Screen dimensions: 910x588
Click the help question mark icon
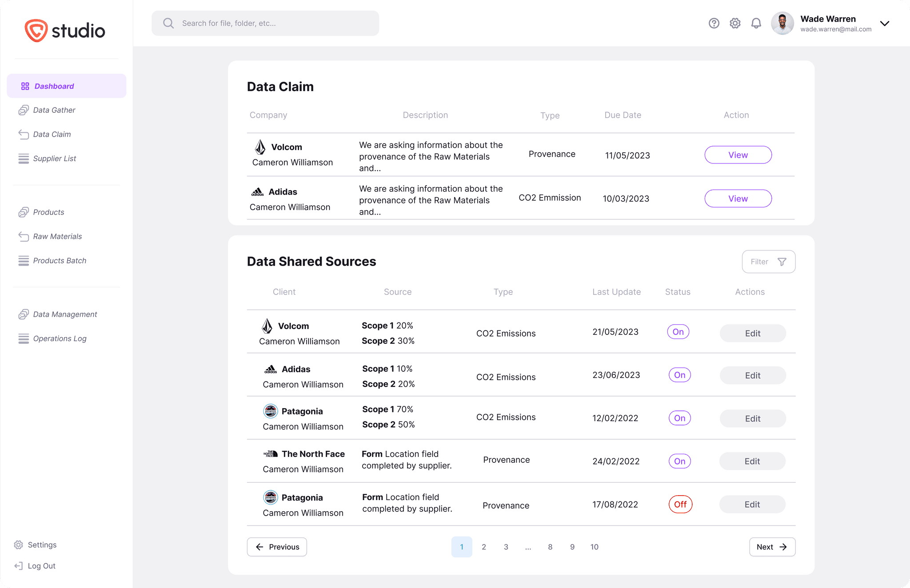tap(714, 23)
